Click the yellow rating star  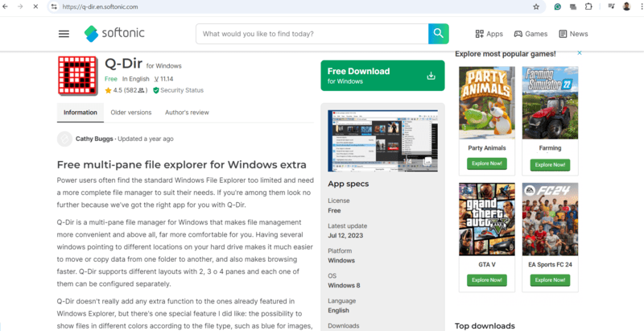click(x=108, y=90)
